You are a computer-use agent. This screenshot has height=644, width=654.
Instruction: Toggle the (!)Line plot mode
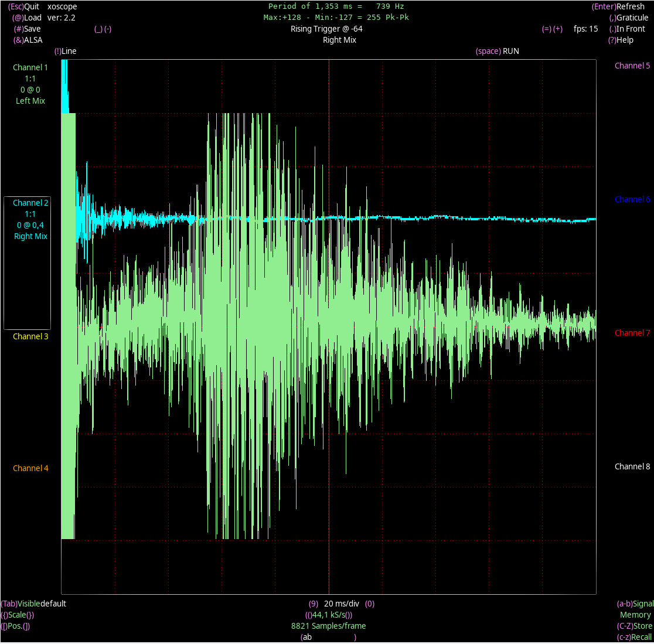[x=65, y=52]
